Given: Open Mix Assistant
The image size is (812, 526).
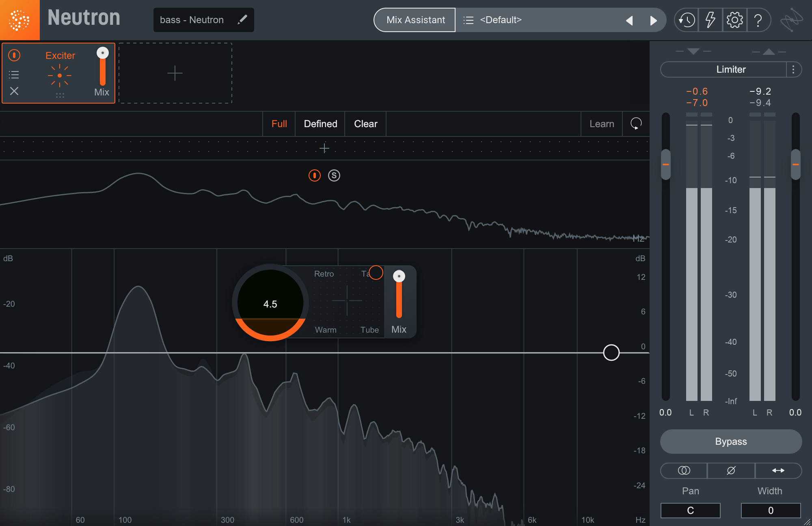Looking at the screenshot, I should pyautogui.click(x=415, y=20).
